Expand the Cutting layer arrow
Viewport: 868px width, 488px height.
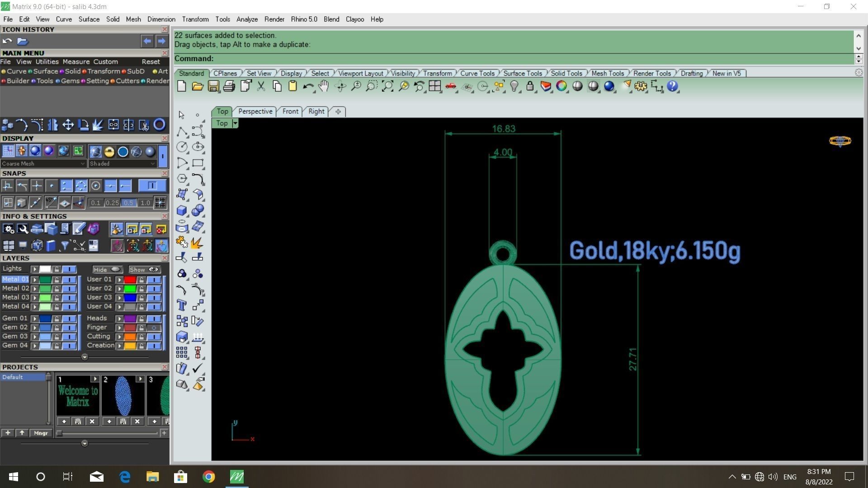pos(119,337)
